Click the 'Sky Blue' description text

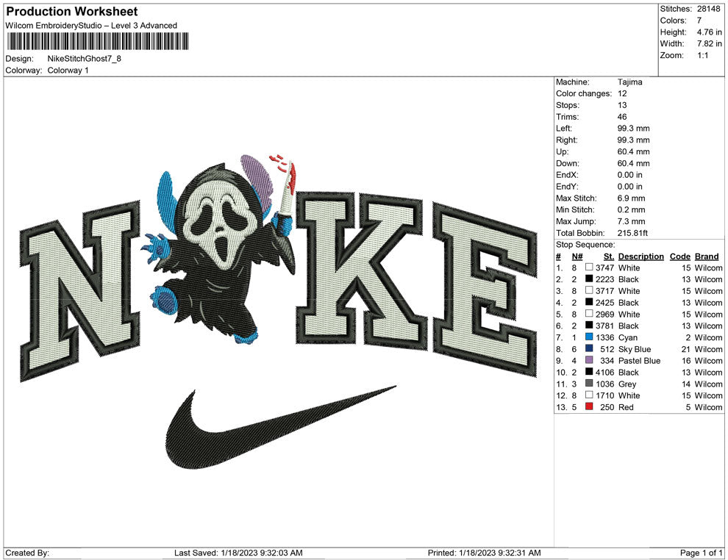coord(635,349)
